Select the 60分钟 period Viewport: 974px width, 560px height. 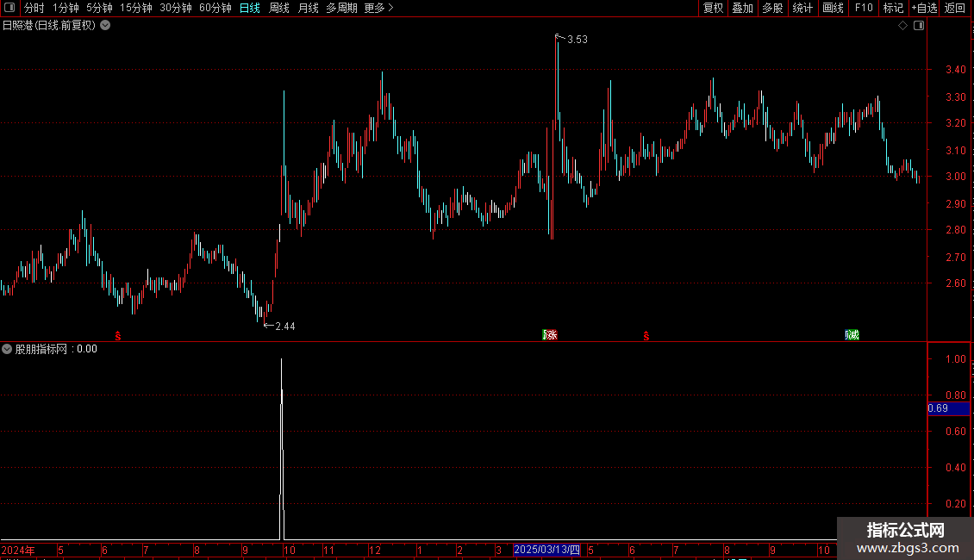click(215, 8)
